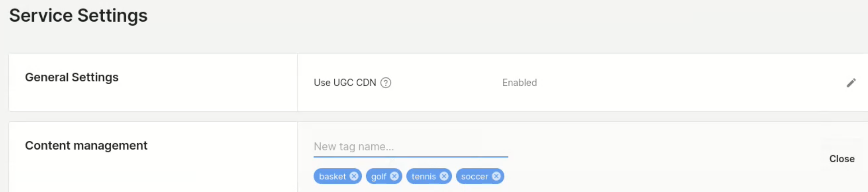The width and height of the screenshot is (868, 192).
Task: Select the basket tag label
Action: pyautogui.click(x=332, y=177)
